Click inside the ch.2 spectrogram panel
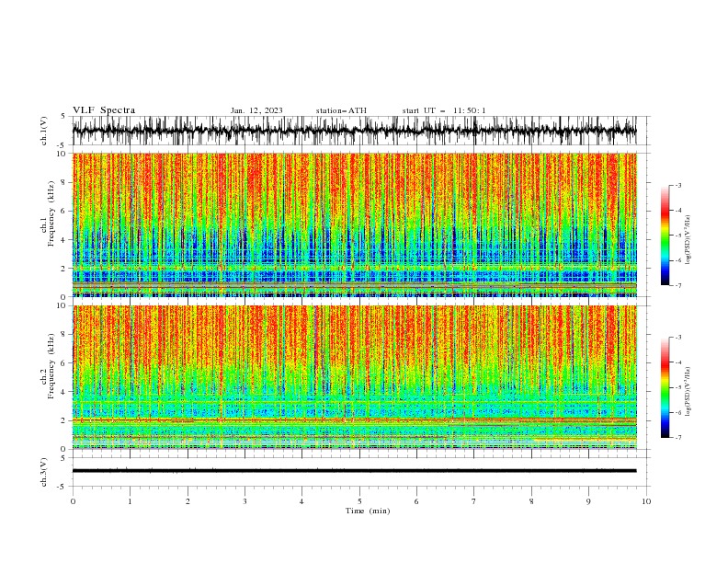Viewport: 728px width, 563px height. [354, 377]
